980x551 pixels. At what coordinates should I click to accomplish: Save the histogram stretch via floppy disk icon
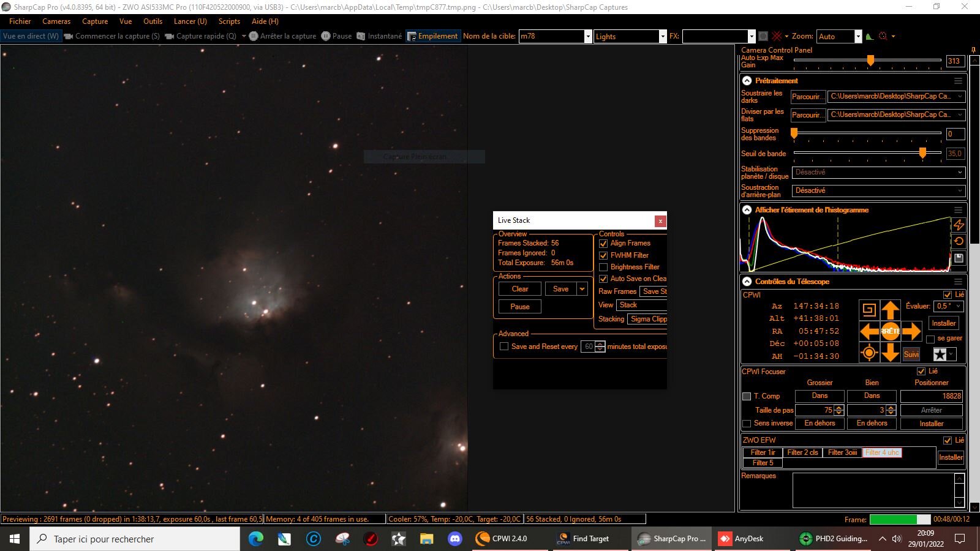pyautogui.click(x=959, y=258)
